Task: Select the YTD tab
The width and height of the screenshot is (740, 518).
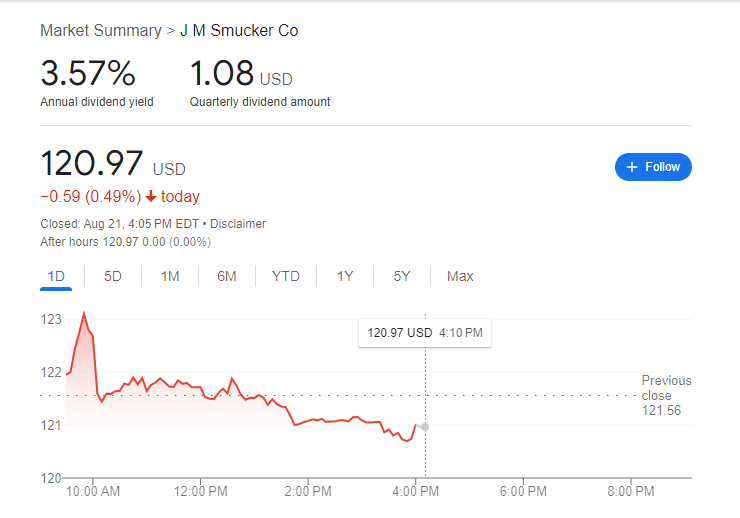Action: click(286, 276)
